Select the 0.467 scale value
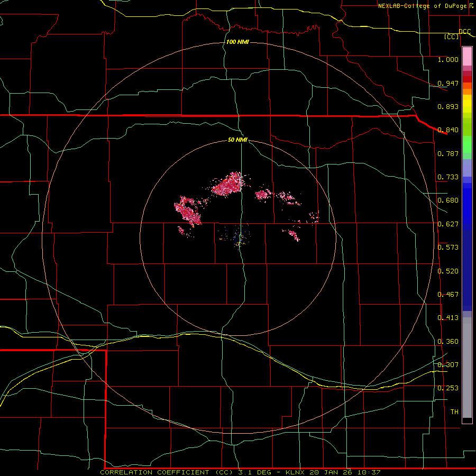The height and width of the screenshot is (476, 476). (448, 295)
